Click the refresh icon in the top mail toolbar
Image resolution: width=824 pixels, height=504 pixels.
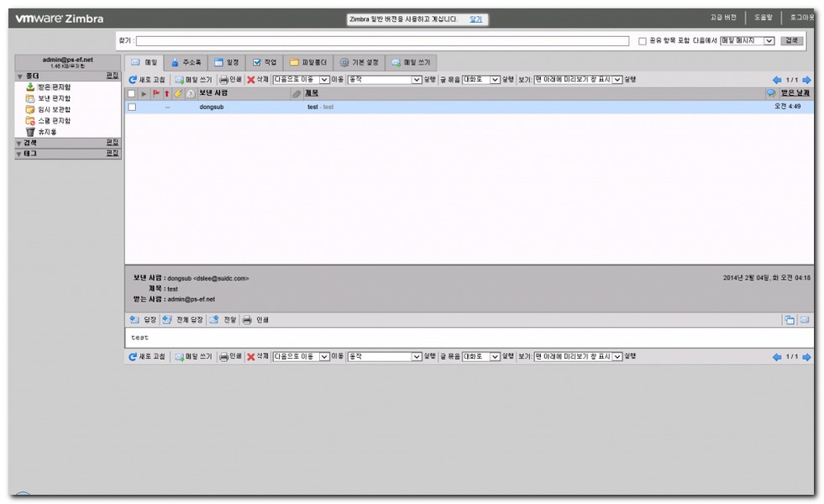click(133, 80)
